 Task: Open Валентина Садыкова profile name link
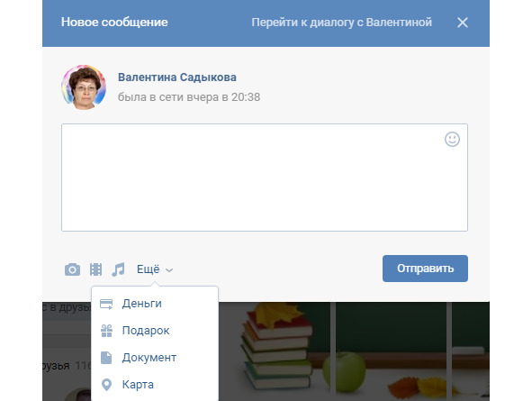click(177, 77)
